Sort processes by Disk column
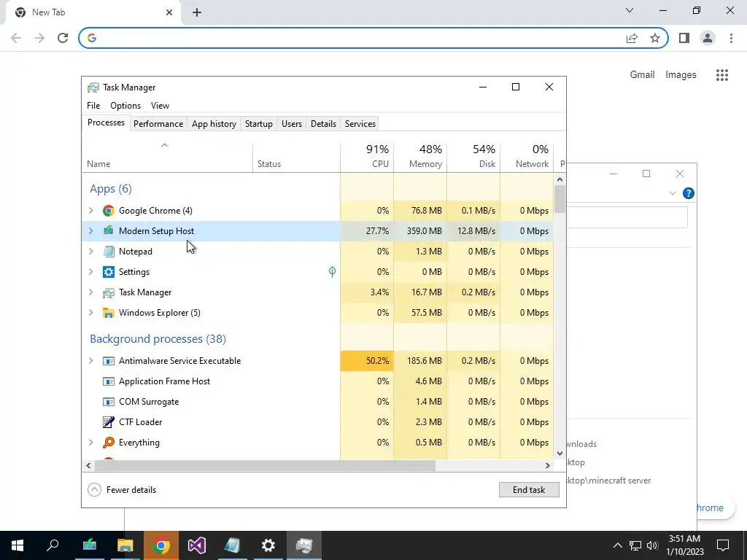Screen dimensions: 747x560 pyautogui.click(x=474, y=157)
